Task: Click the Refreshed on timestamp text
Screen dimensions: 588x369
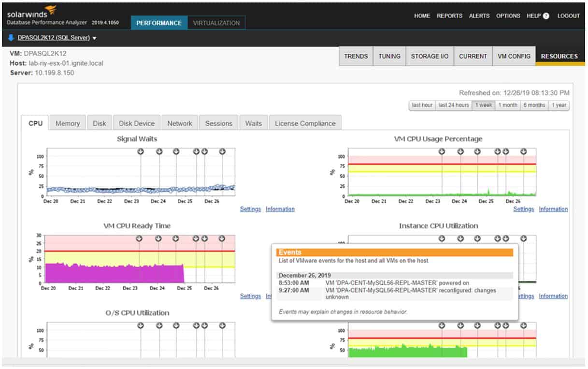Action: 514,93
